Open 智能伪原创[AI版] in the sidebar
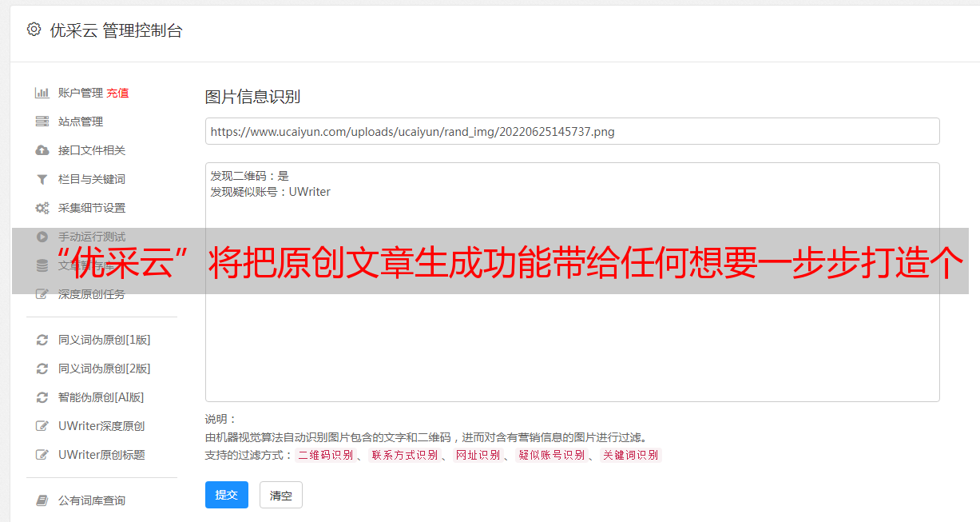The image size is (980, 522). (101, 397)
